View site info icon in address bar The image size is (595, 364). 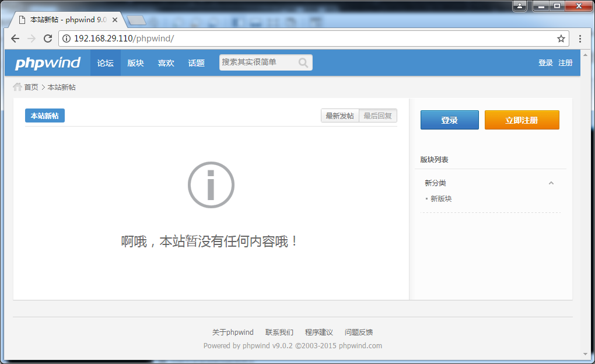[x=66, y=38]
